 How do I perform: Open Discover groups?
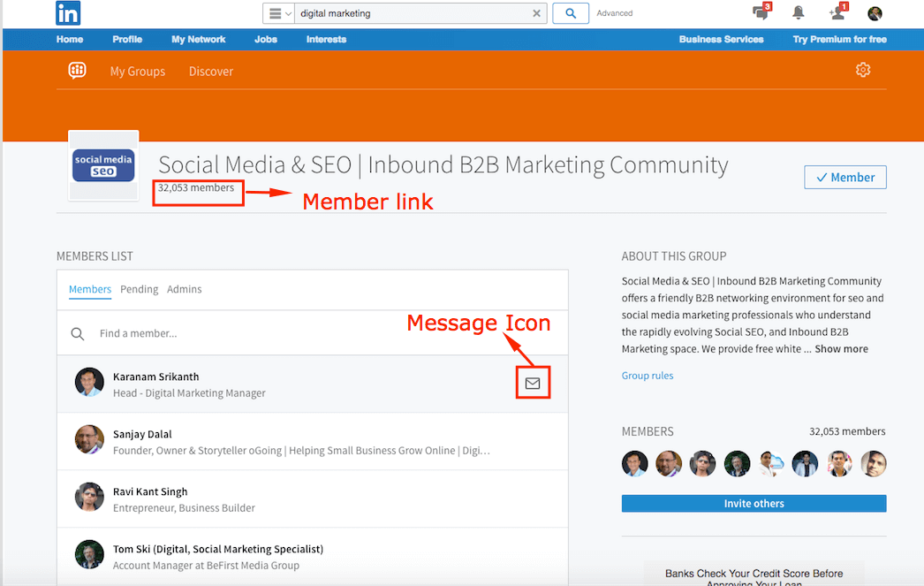coord(211,72)
